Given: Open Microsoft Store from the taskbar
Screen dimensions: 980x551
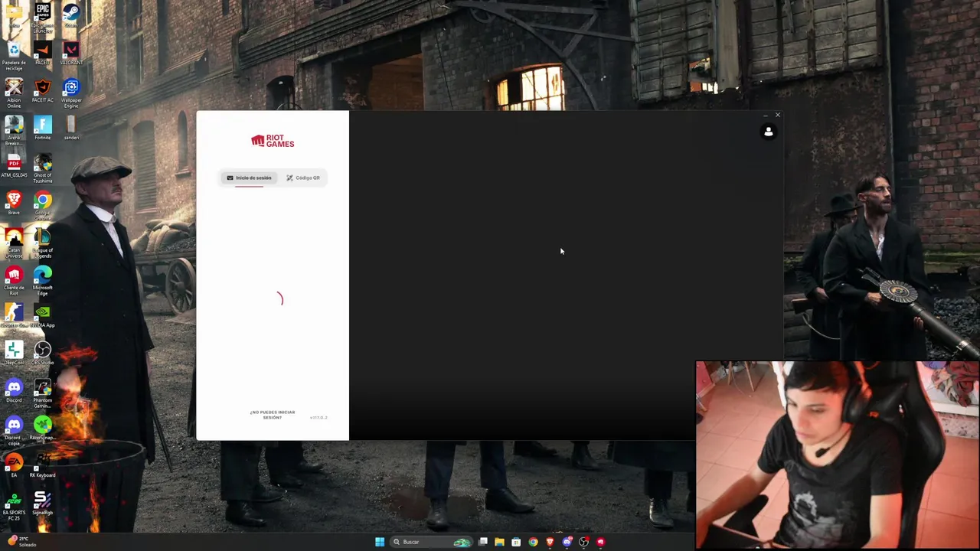Looking at the screenshot, I should point(516,542).
